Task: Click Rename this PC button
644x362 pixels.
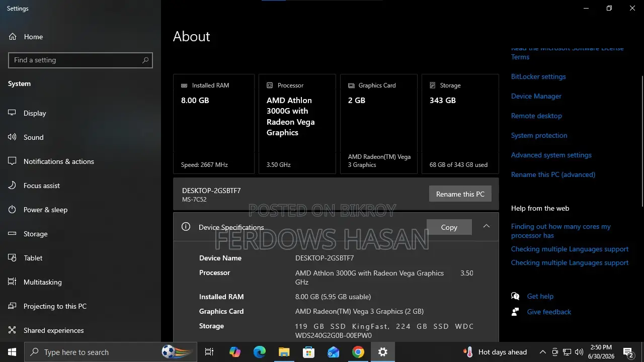Action: click(460, 194)
